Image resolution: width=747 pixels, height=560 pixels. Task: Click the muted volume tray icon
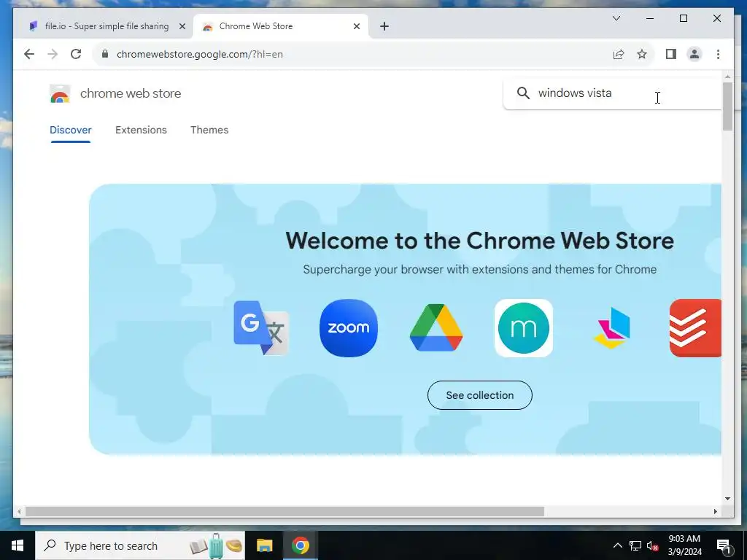653,545
